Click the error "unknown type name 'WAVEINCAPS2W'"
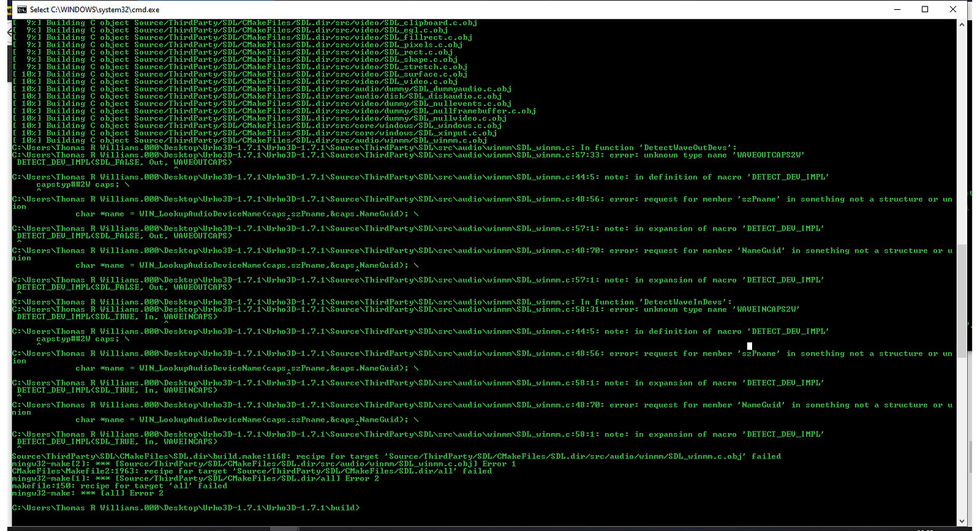The height and width of the screenshot is (531, 980). tap(406, 309)
